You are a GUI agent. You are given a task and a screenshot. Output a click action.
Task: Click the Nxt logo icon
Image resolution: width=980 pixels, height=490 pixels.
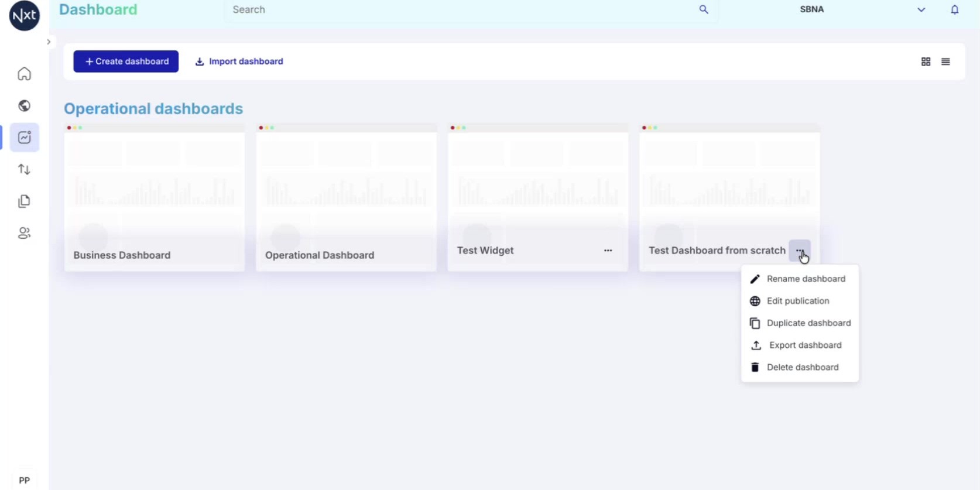[x=25, y=14]
